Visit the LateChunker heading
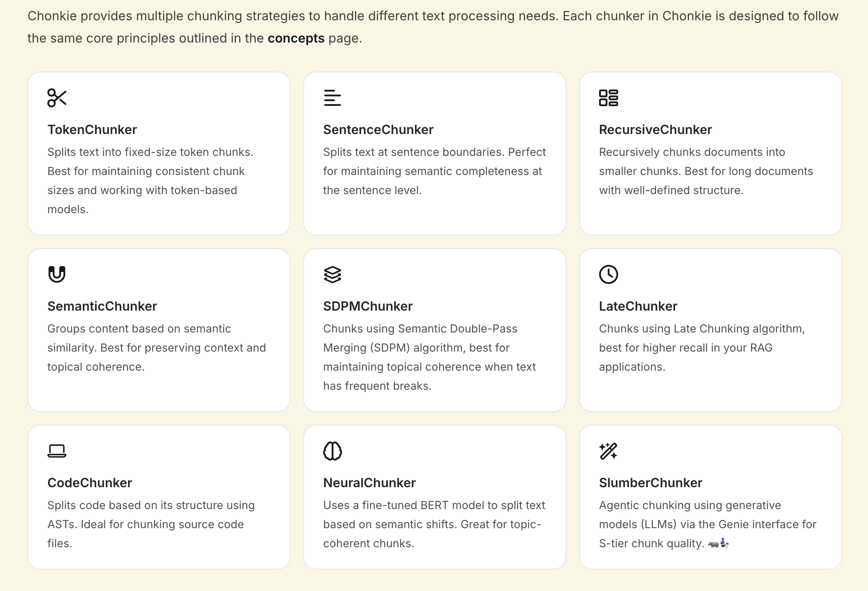868x591 pixels. click(638, 306)
